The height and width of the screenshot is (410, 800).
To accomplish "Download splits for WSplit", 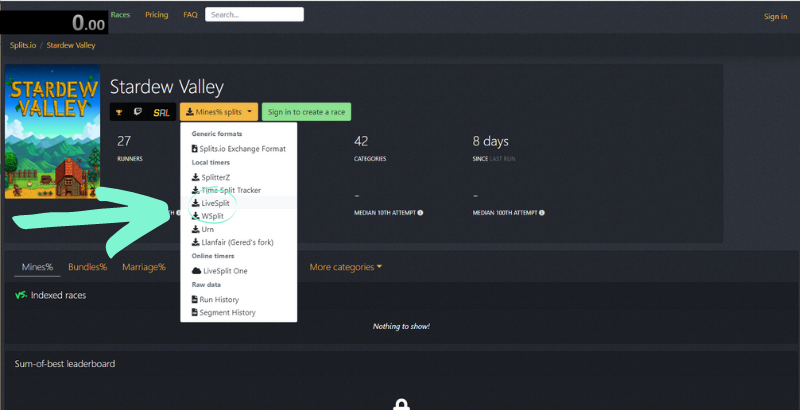I will click(x=211, y=216).
